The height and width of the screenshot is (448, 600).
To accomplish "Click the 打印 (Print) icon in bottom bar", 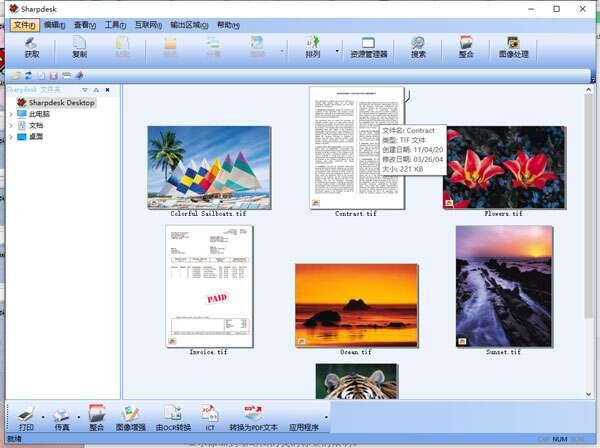I will point(26,416).
